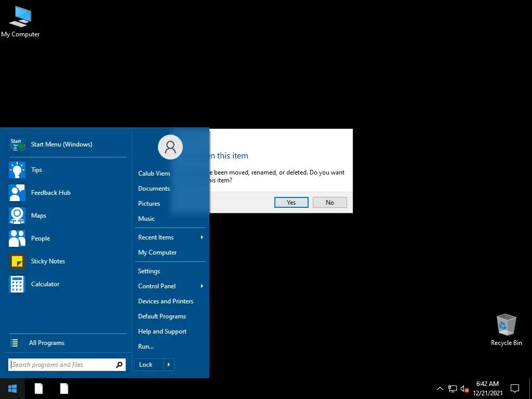The width and height of the screenshot is (532, 399).
Task: Open Settings from start menu
Action: click(x=149, y=271)
